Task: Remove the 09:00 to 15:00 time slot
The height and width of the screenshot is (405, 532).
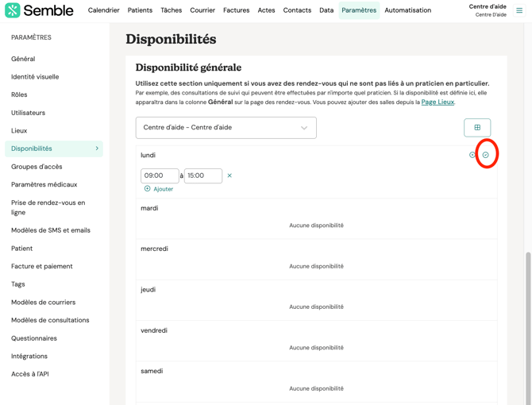Action: pyautogui.click(x=229, y=175)
